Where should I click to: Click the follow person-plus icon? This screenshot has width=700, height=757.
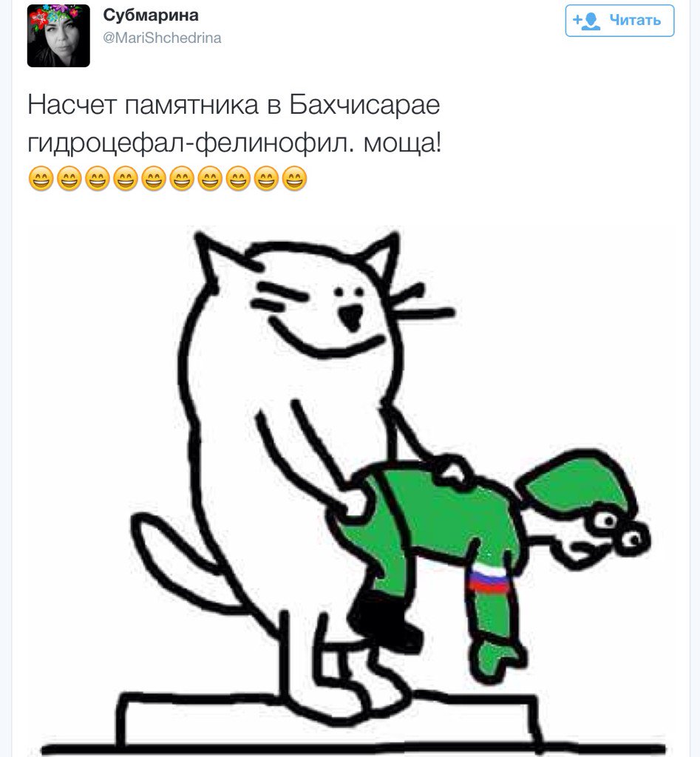[586, 20]
